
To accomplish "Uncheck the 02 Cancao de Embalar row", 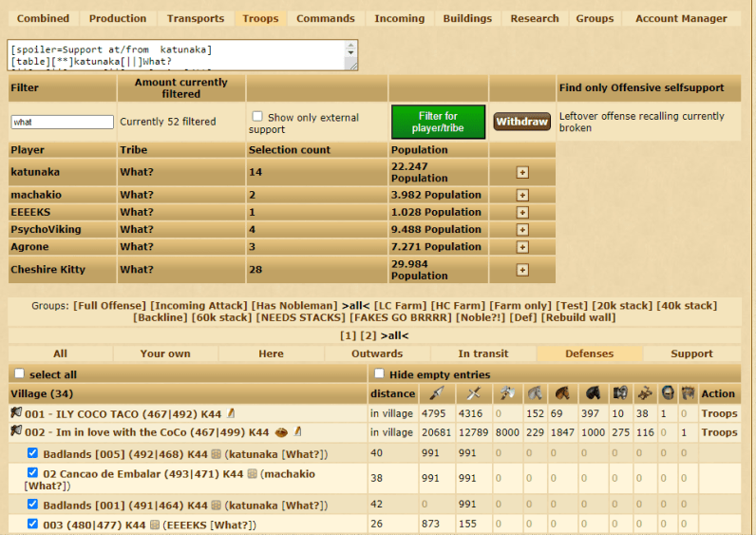I will [32, 473].
